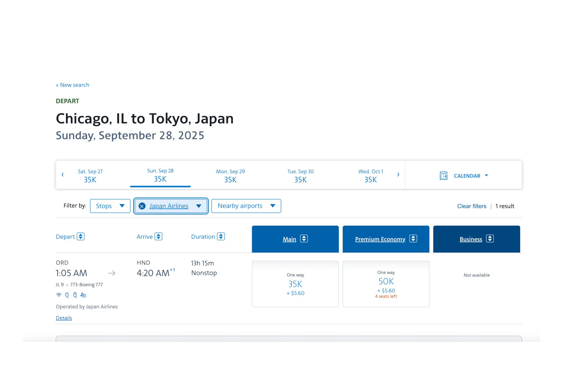The width and height of the screenshot is (588, 382).
Task: Click the USB power amenity icon
Action: [x=75, y=295]
